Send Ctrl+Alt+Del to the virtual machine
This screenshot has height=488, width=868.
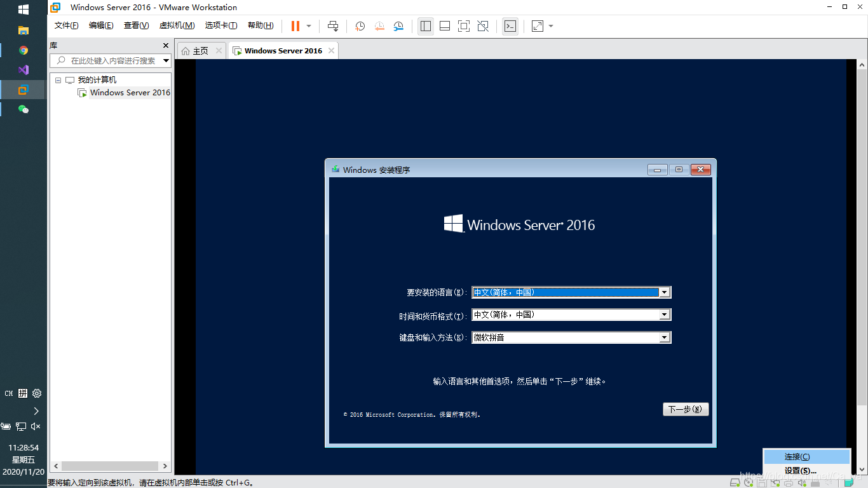[333, 26]
